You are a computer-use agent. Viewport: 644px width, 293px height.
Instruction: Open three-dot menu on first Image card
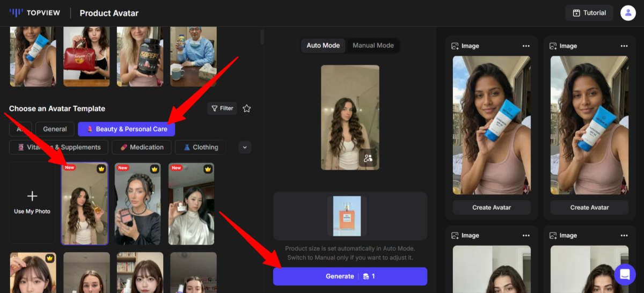(x=526, y=46)
